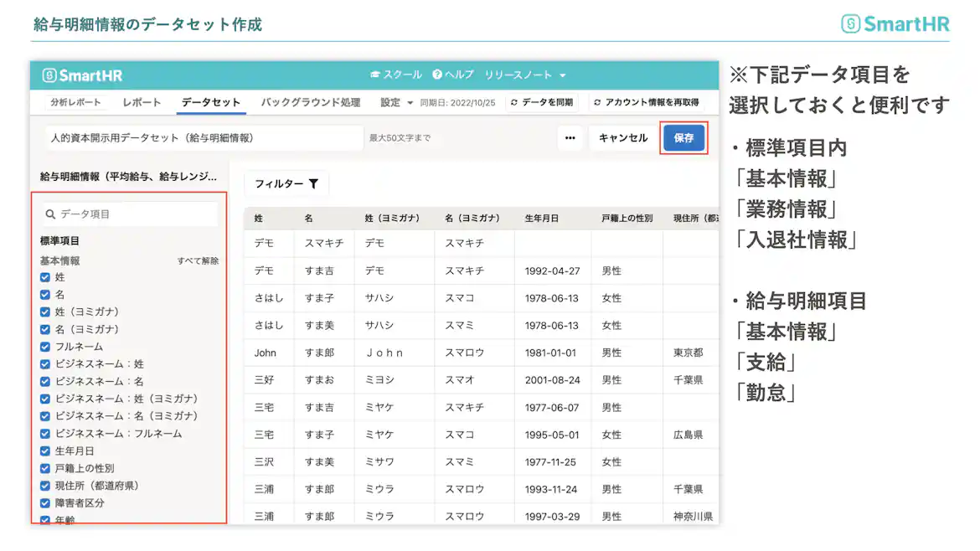
Task: Click the ヘルプ question mark icon
Action: pyautogui.click(x=437, y=74)
